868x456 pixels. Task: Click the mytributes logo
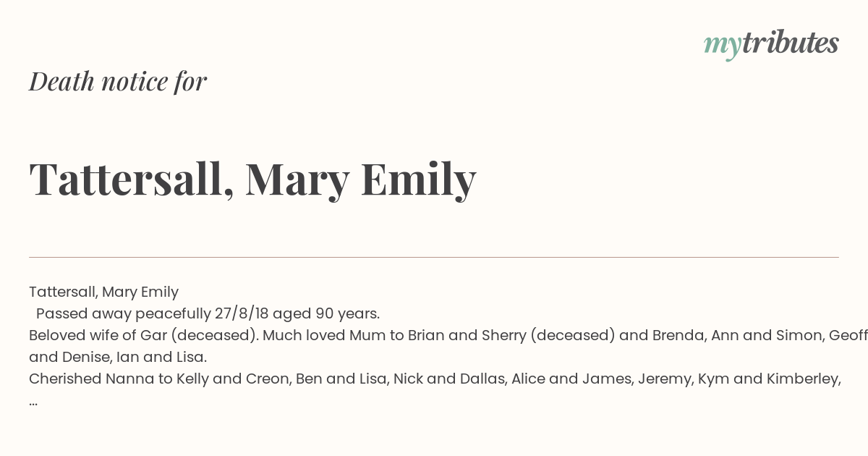point(771,44)
